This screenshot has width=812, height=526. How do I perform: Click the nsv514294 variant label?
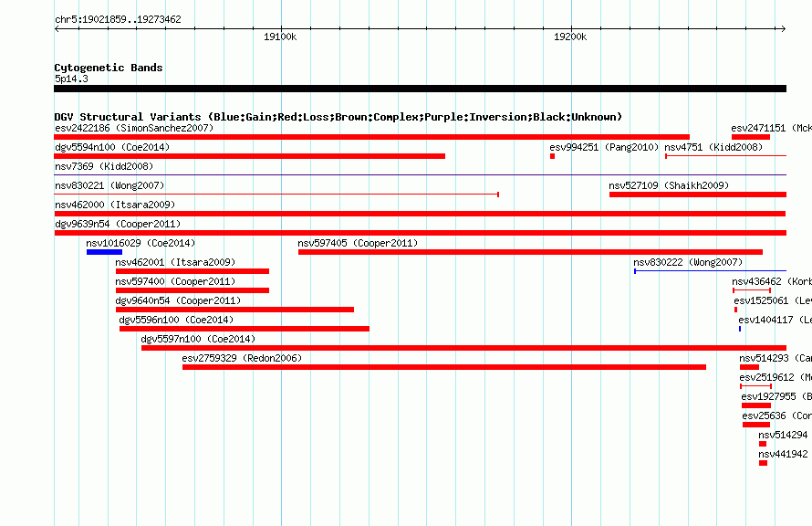pos(783,435)
